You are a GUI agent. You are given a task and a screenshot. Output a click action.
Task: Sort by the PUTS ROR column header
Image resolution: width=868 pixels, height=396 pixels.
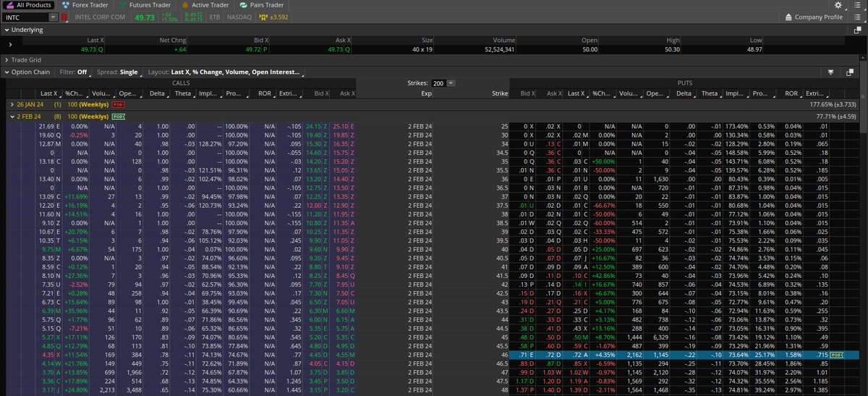point(791,93)
